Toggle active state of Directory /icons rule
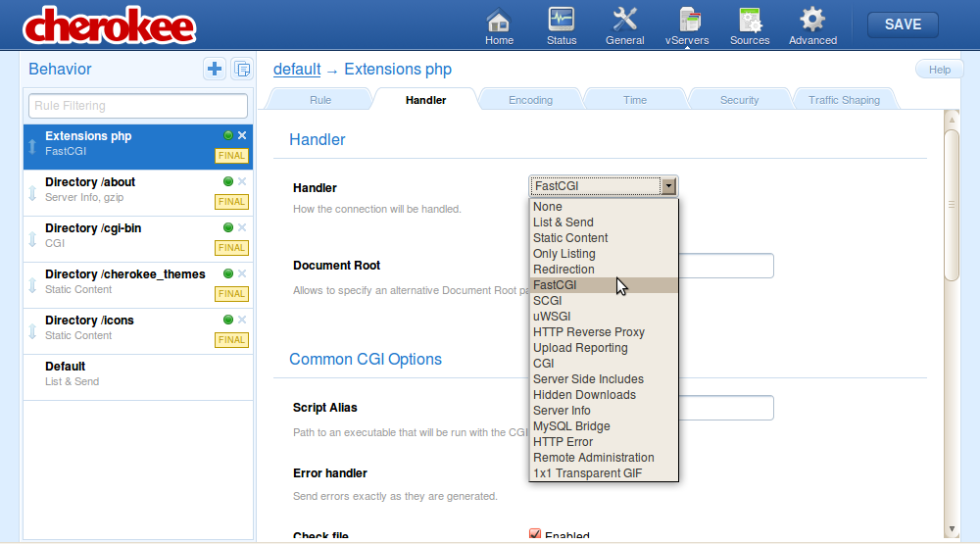This screenshot has height=544, width=980. pos(228,320)
